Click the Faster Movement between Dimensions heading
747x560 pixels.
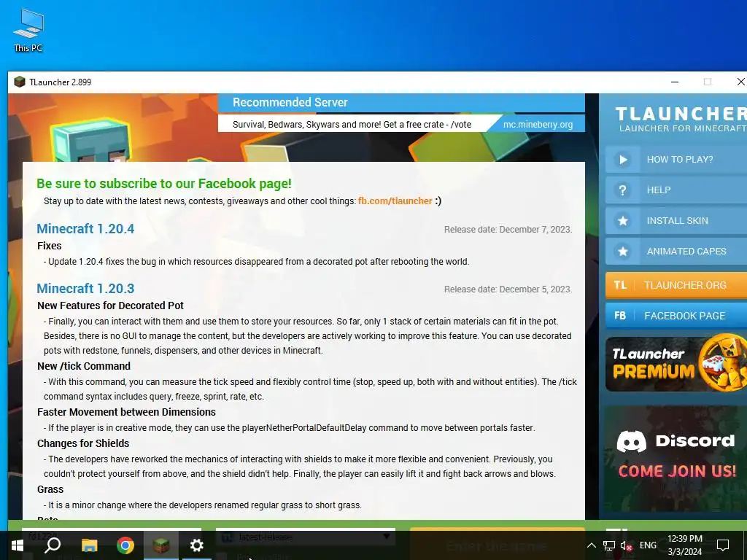[x=126, y=412]
